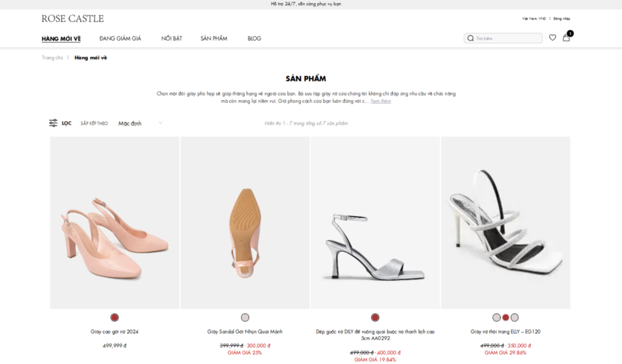Click the cart item count badge
The height and width of the screenshot is (364, 622).
(570, 33)
